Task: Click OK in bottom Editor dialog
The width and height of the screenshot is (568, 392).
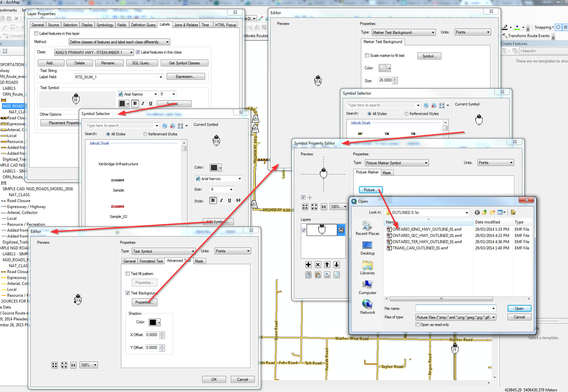Action: [x=214, y=380]
